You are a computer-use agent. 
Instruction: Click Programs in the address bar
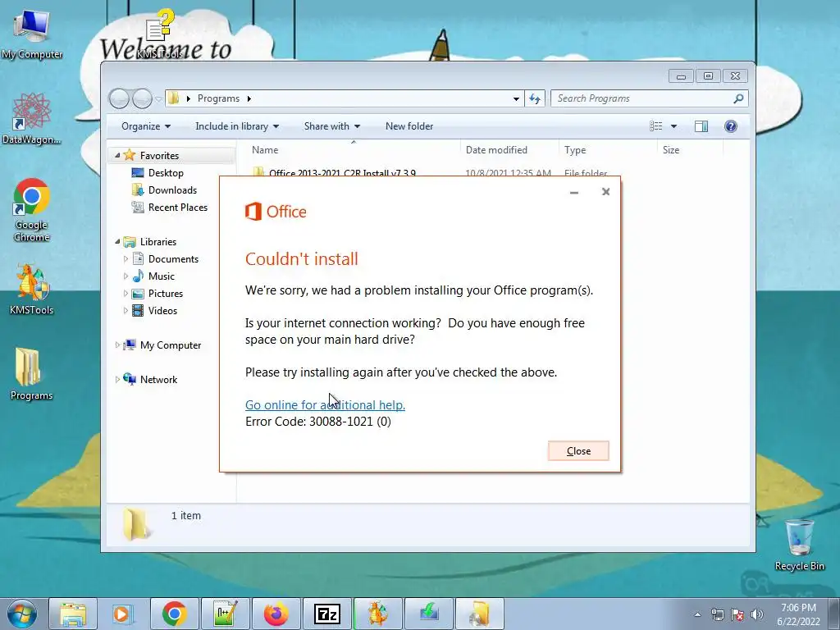(218, 98)
